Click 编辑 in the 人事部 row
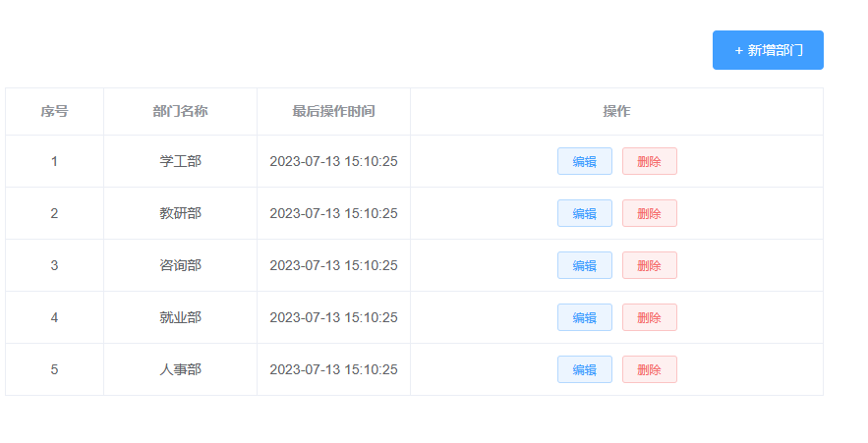 [x=584, y=369]
